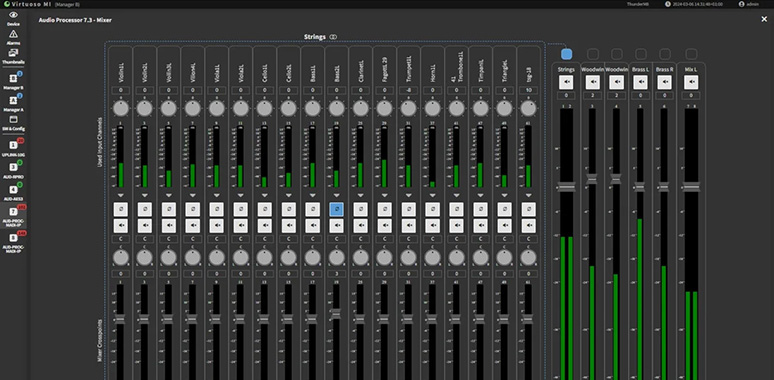This screenshot has height=380, width=774.
Task: Select the AUD-PROC-MADI-IP slot 8 card
Action: [x=13, y=242]
